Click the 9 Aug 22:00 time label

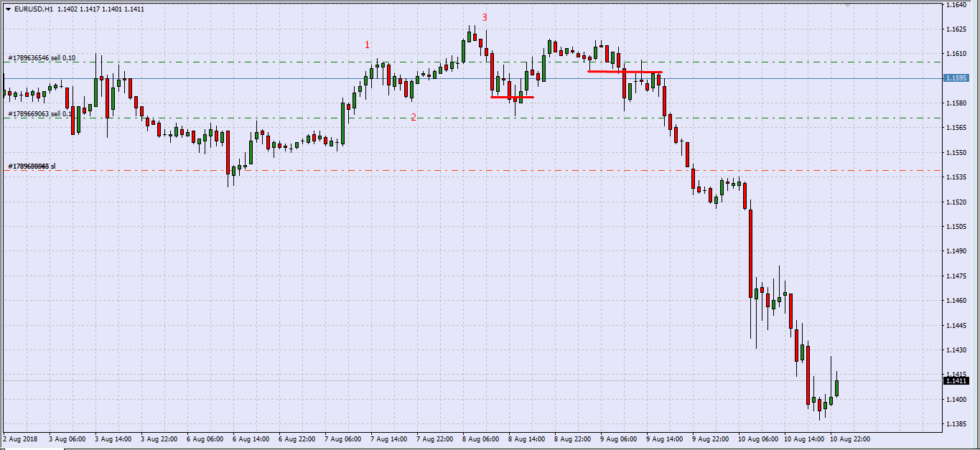point(711,438)
